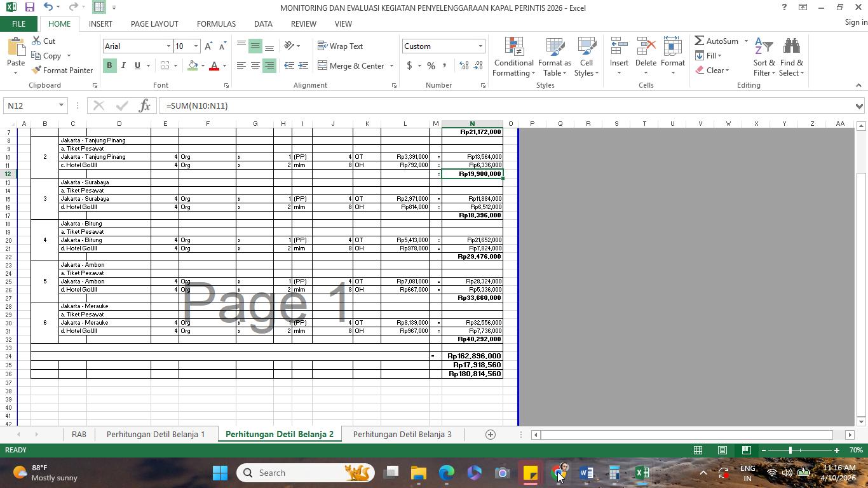868x488 pixels.
Task: Switch to RAB sheet tab
Action: tap(79, 434)
